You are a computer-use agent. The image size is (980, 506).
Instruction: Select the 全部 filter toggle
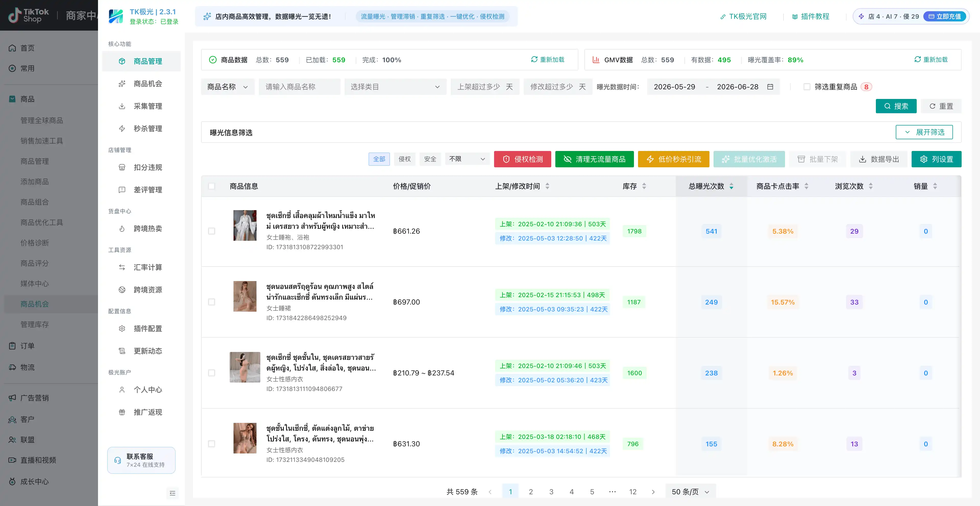click(x=379, y=159)
